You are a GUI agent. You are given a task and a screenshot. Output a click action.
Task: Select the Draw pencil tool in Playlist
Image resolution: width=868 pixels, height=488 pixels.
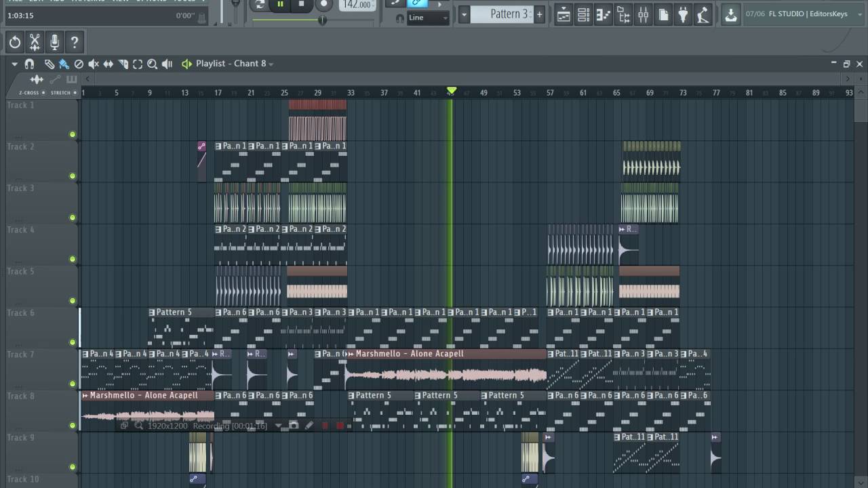click(x=50, y=64)
